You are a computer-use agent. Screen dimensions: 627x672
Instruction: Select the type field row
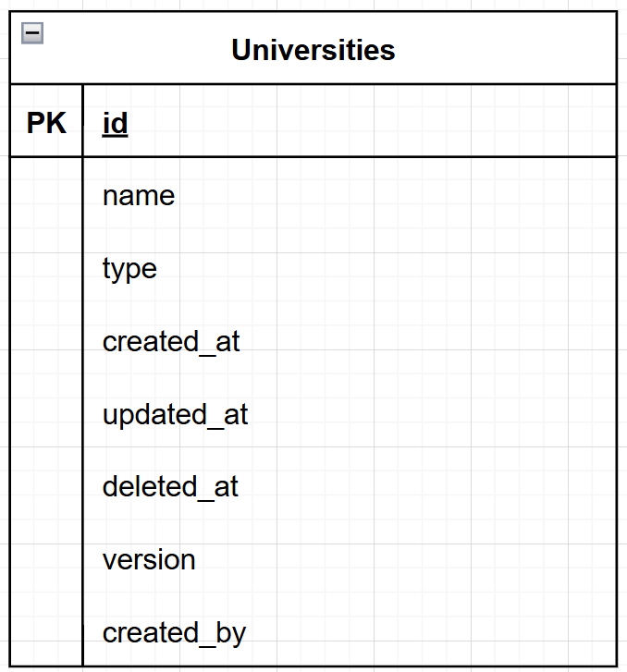(350, 269)
